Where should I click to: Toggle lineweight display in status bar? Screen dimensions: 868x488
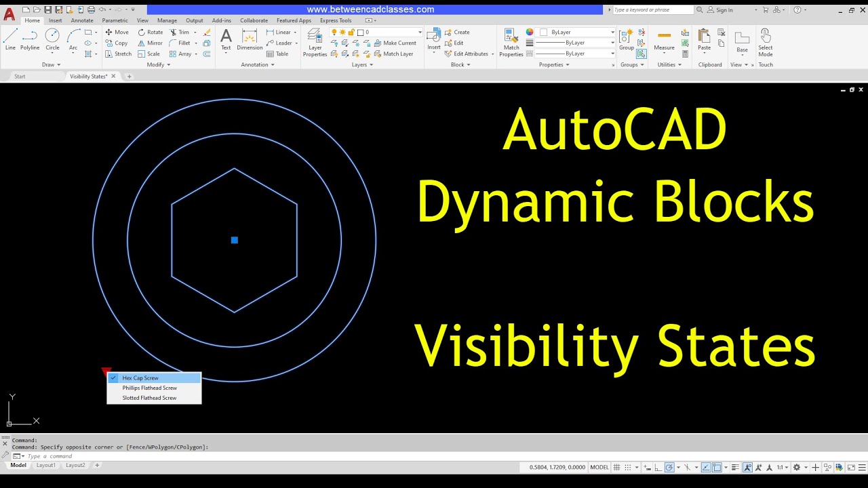[x=735, y=467]
